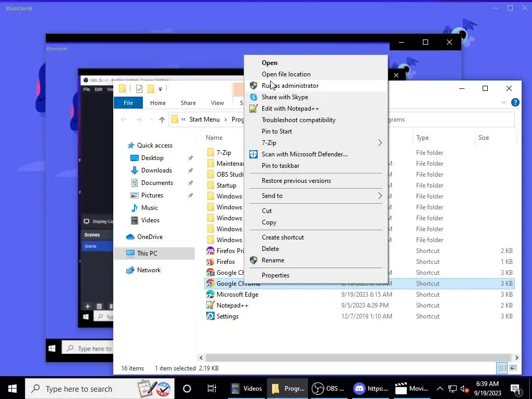Open Pictures in navigation pane
The height and width of the screenshot is (399, 532).
152,195
